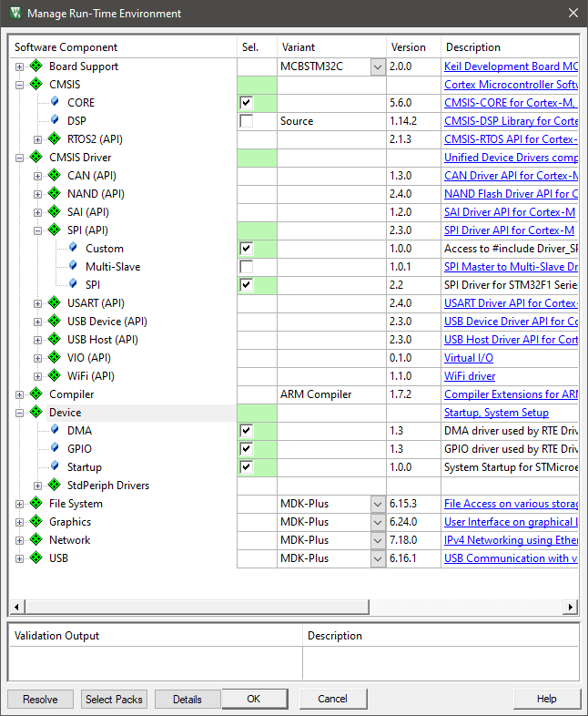Click the horizontal scrollbar thumb

coord(198,607)
